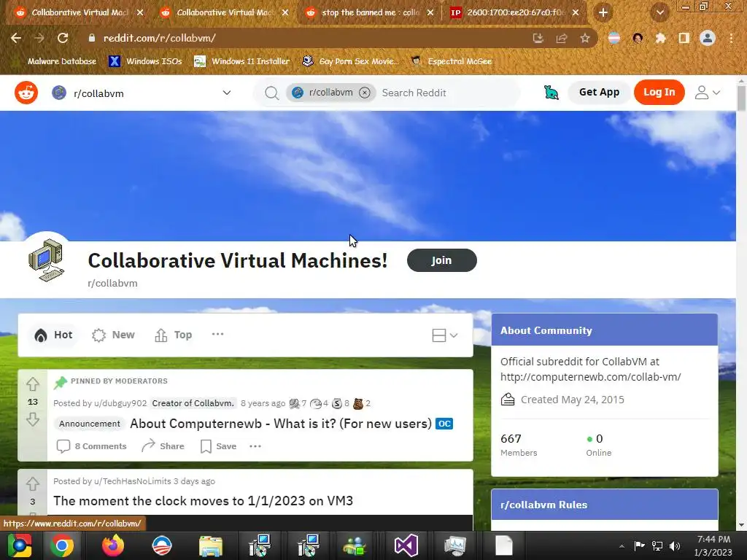Reload the page with the refresh icon

point(63,38)
